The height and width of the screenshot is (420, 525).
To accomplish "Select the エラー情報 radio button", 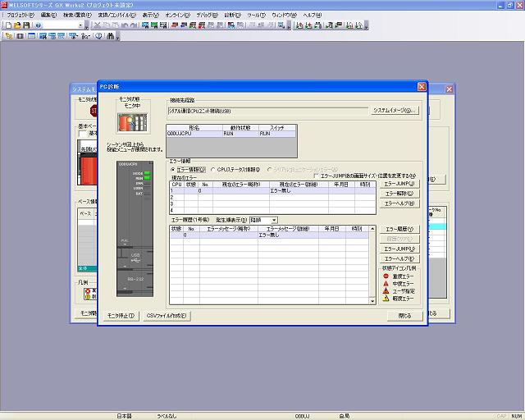I will (173, 170).
